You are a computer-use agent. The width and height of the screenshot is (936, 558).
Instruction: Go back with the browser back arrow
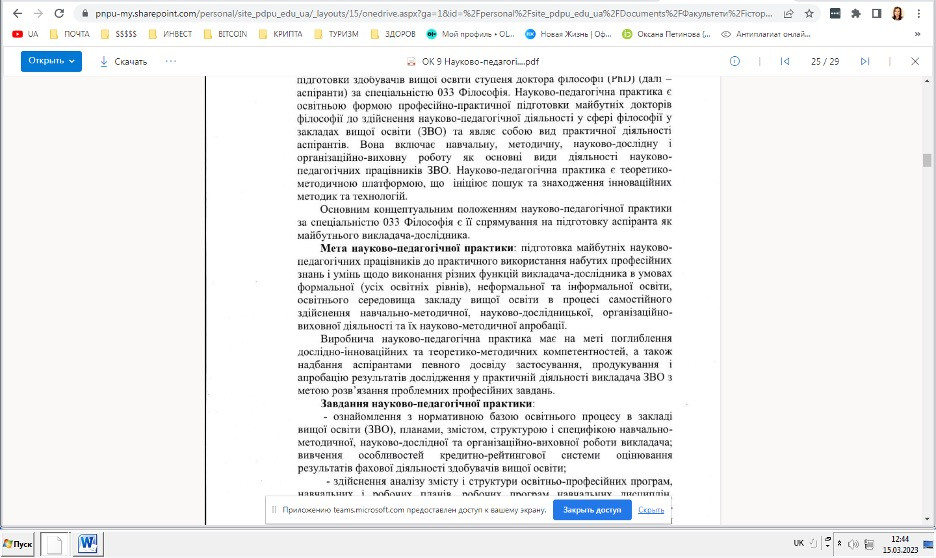coord(17,13)
